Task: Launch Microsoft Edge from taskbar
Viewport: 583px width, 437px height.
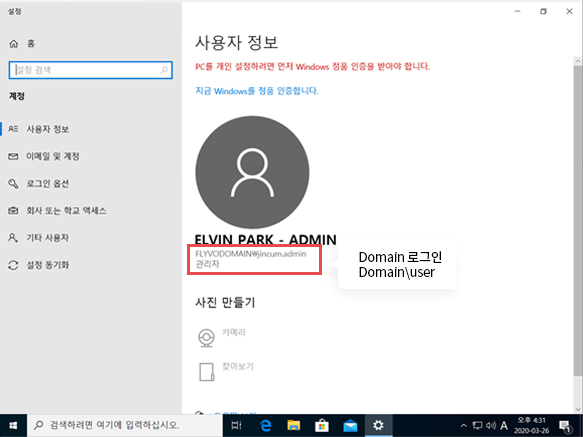Action: (x=265, y=425)
